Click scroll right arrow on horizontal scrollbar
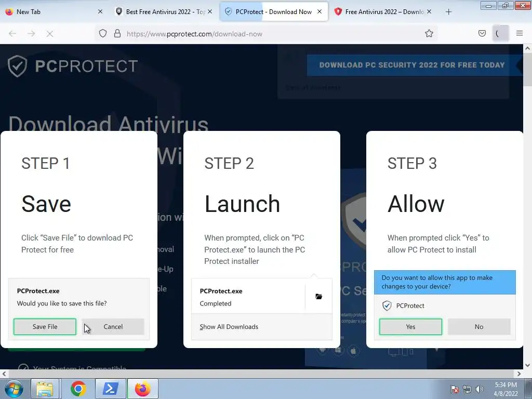The width and height of the screenshot is (532, 399). click(519, 374)
